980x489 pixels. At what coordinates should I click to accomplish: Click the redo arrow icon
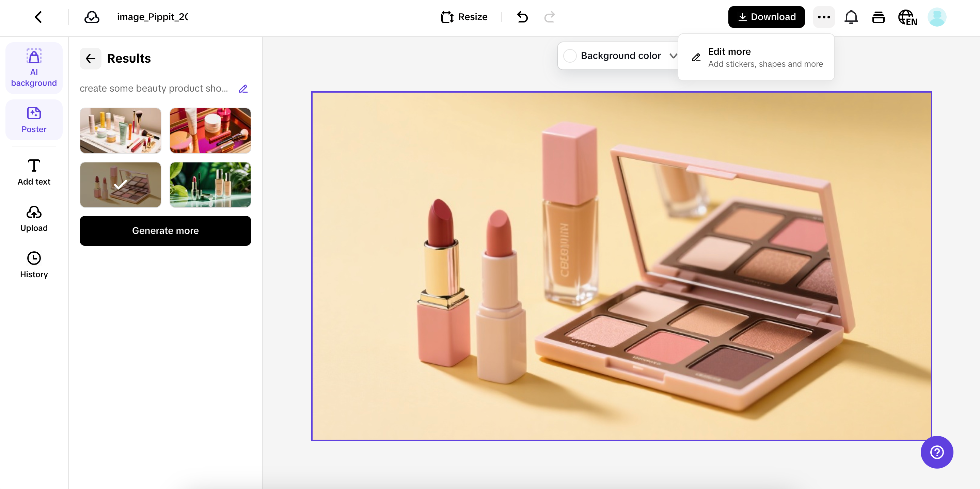tap(549, 17)
